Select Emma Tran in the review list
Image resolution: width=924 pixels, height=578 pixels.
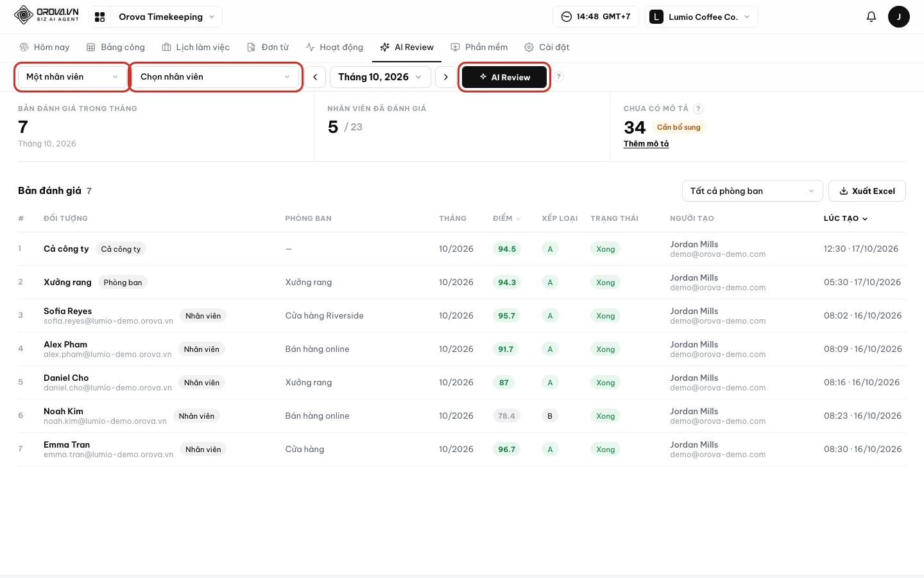tap(462, 450)
